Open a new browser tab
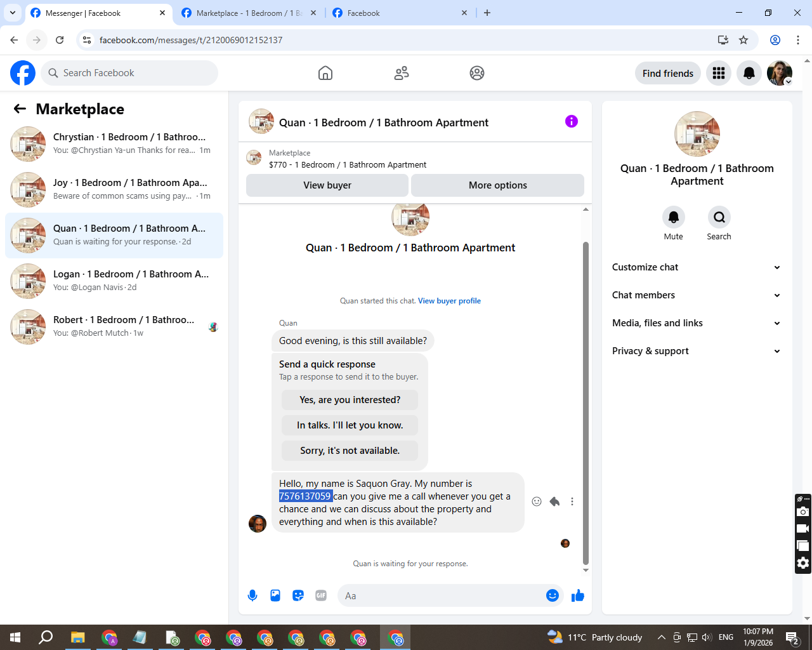Viewport: 812px width, 650px height. pos(487,13)
